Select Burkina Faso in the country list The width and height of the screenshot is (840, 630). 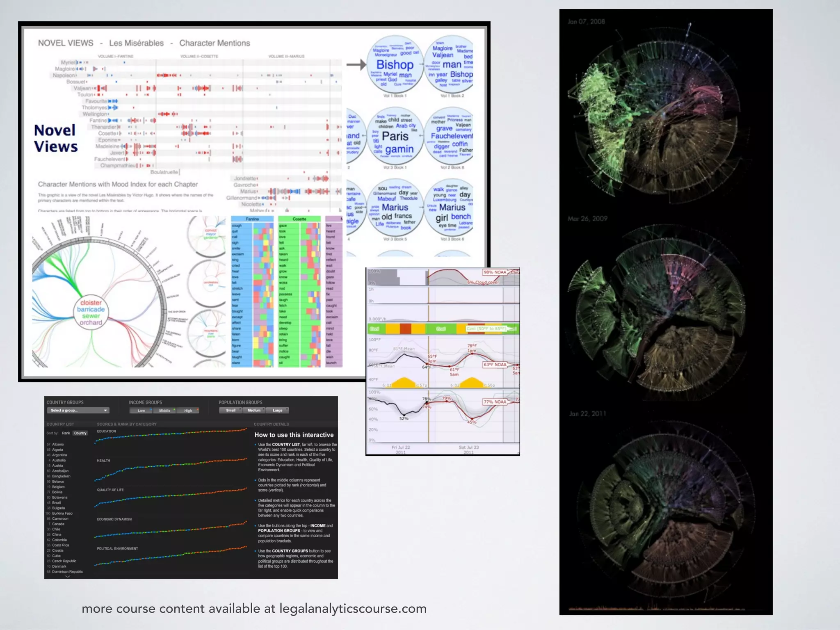(x=62, y=513)
